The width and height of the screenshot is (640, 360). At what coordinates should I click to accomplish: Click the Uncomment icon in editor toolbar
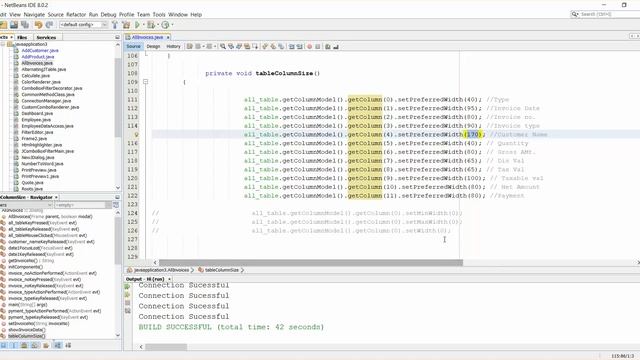click(336, 47)
